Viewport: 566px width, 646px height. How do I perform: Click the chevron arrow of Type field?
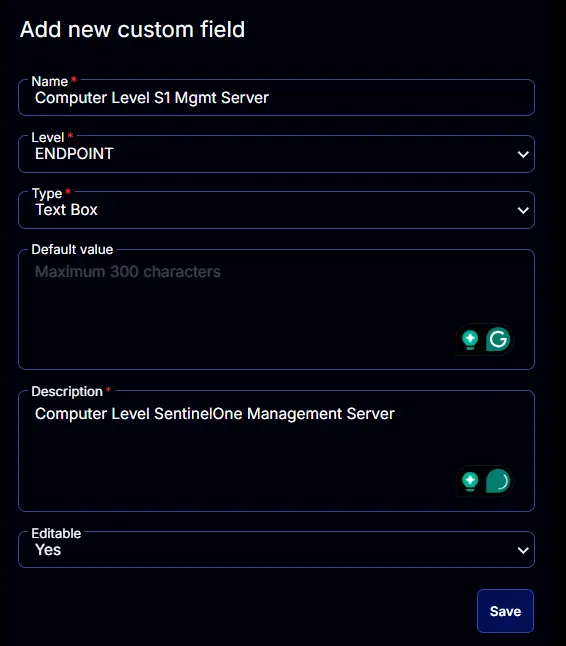click(x=523, y=210)
